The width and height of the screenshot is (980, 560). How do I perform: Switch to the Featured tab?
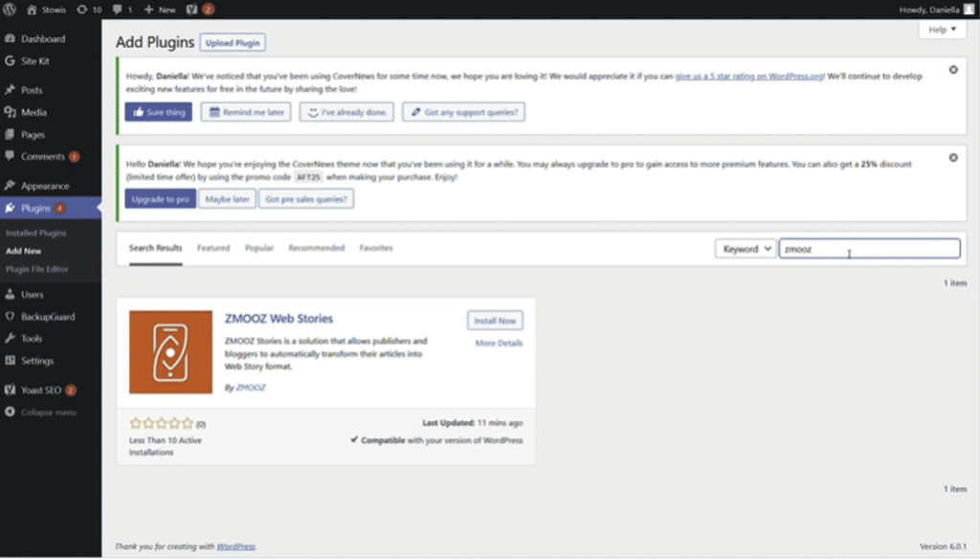click(213, 248)
